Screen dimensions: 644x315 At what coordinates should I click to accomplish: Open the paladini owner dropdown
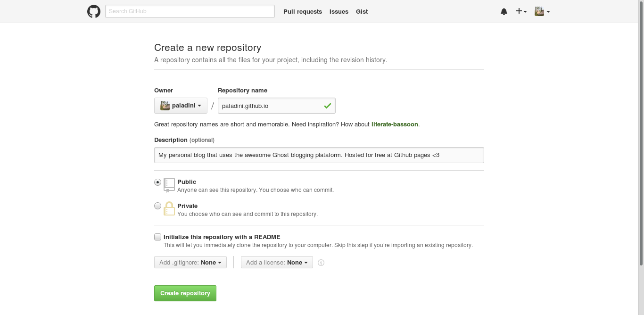click(x=181, y=106)
